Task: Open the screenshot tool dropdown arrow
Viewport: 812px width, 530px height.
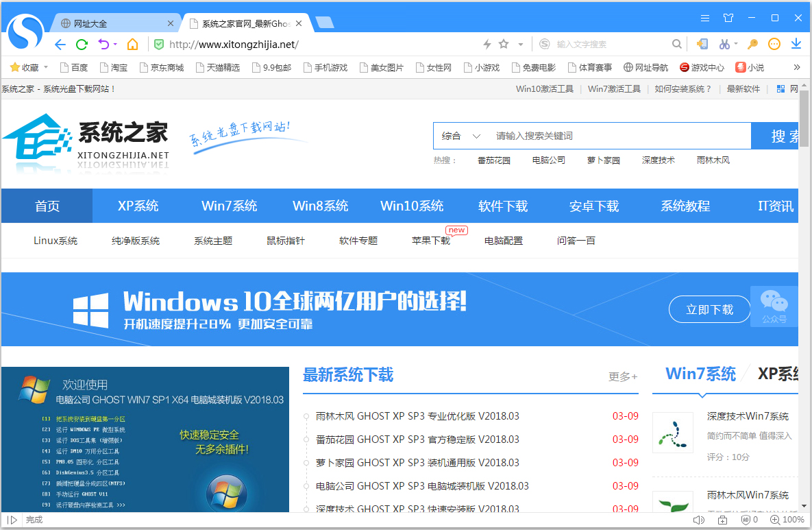Action: click(735, 45)
